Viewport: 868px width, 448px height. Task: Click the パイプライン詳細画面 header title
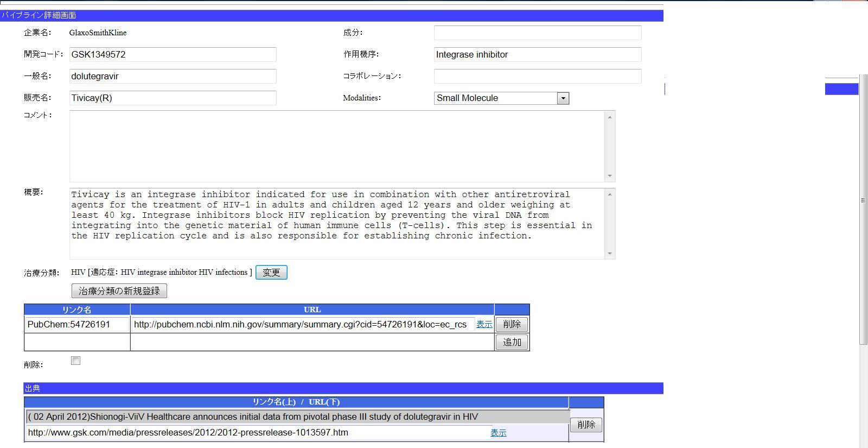pos(39,15)
